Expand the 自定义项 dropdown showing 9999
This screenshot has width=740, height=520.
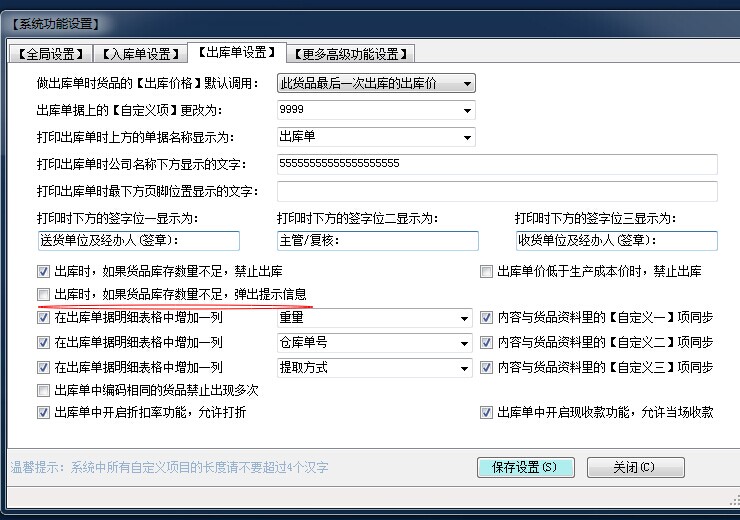pos(467,110)
